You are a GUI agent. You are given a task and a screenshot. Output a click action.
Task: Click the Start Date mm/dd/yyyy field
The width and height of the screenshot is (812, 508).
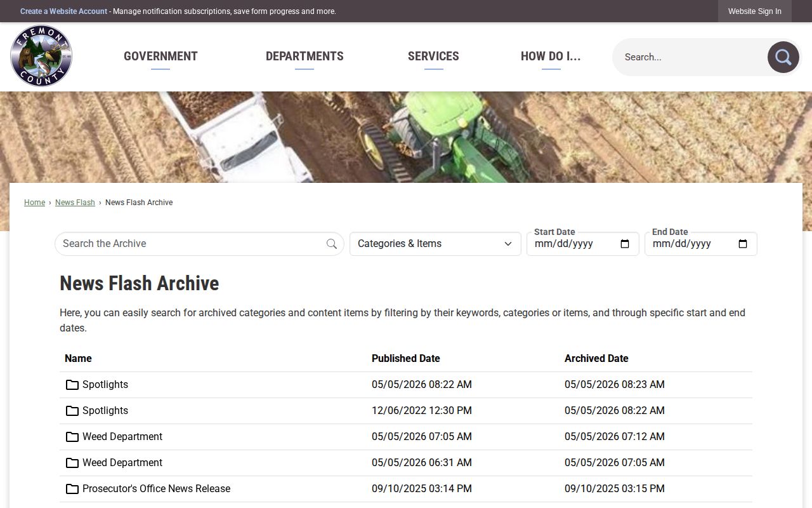[583, 244]
